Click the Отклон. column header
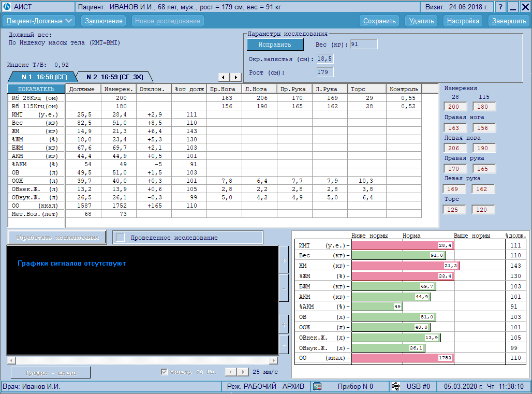Viewport: 532px width, 394px height. tap(154, 89)
